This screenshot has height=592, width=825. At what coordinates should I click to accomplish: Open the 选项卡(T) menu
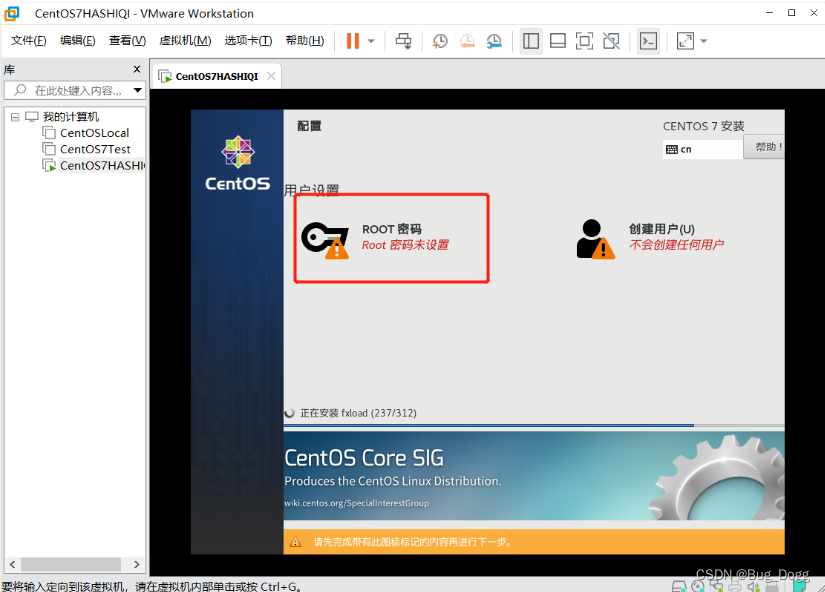[x=248, y=41]
